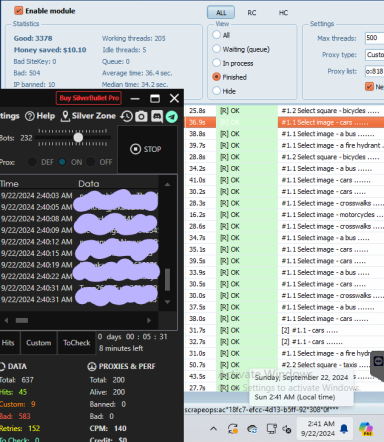
Task: Open Help in SilverBullet toolbar
Action: 40,116
